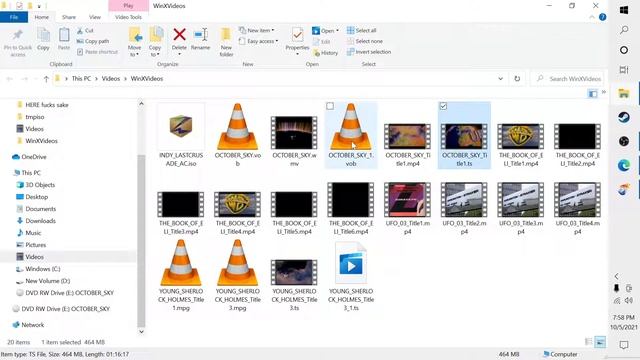Viewport: 640px width, 360px height.
Task: Select the Play contextual tab
Action: point(128,6)
